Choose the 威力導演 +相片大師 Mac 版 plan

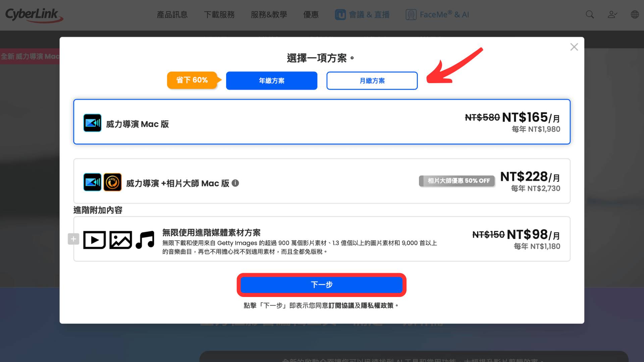pyautogui.click(x=322, y=181)
